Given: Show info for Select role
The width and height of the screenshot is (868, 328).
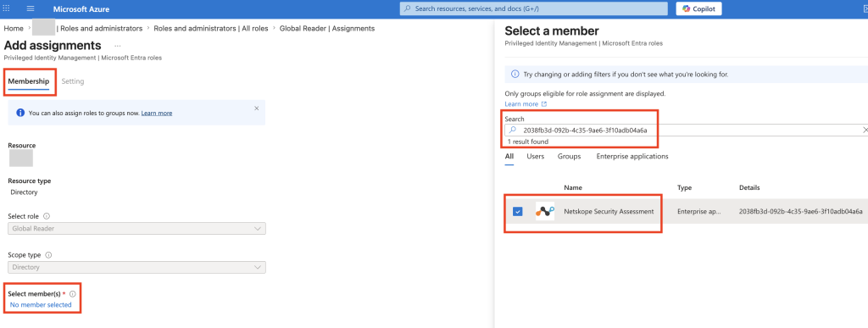Looking at the screenshot, I should [47, 216].
